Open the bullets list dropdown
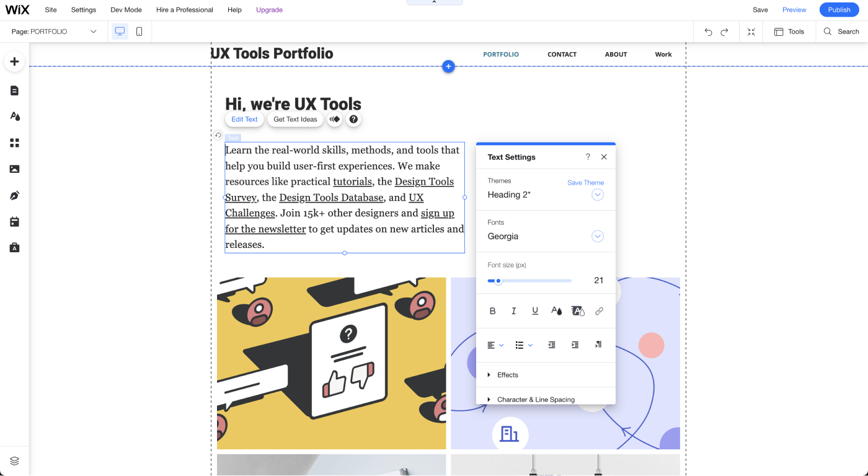Viewport: 868px width, 476px height. (524, 345)
